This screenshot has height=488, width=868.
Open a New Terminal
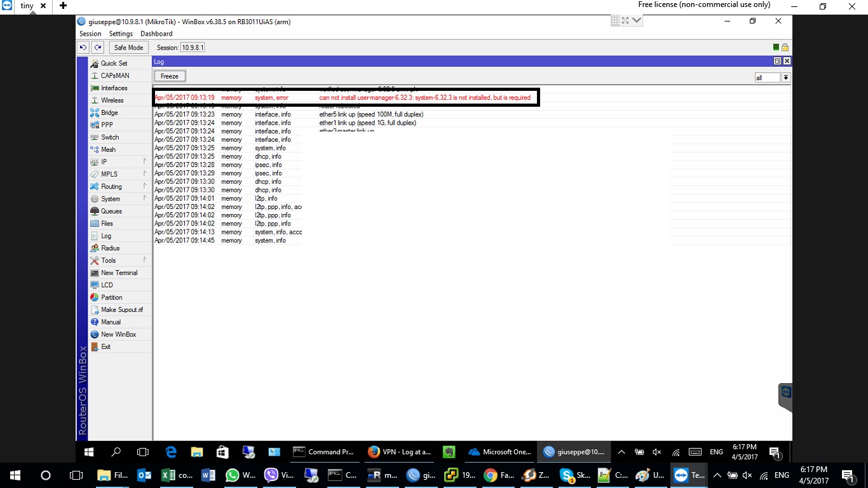click(x=119, y=273)
